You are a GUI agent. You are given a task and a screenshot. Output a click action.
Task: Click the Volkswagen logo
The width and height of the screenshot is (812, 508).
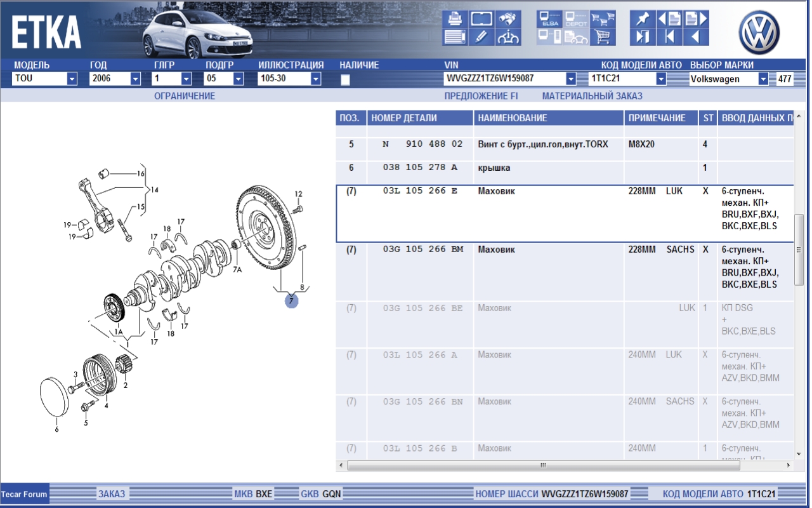point(759,33)
